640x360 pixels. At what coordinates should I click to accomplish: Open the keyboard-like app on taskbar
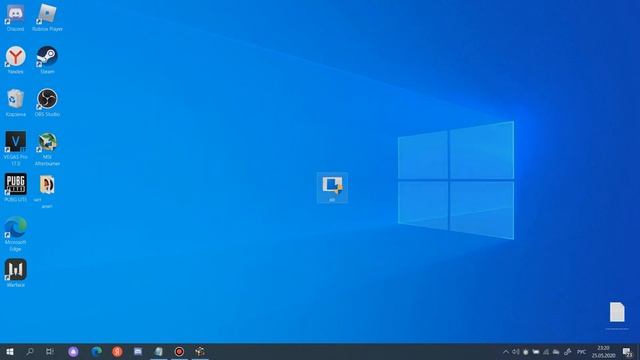tap(138, 352)
